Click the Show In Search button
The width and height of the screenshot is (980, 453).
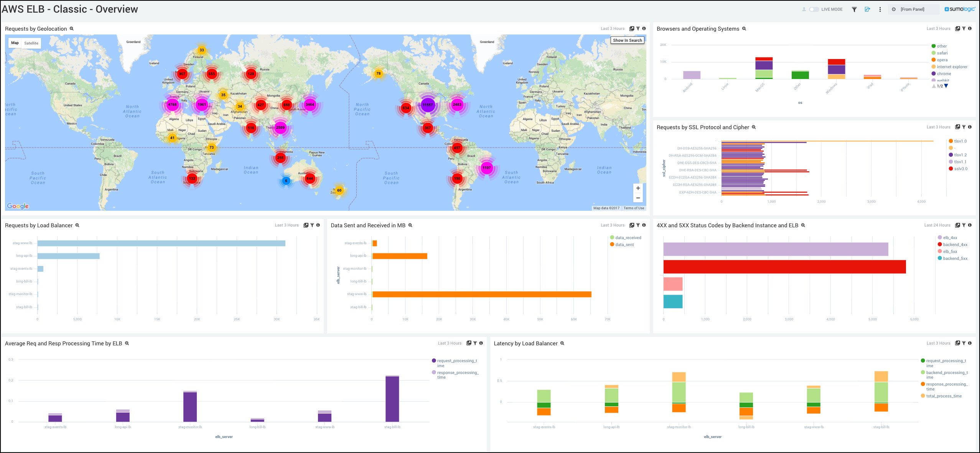[627, 40]
